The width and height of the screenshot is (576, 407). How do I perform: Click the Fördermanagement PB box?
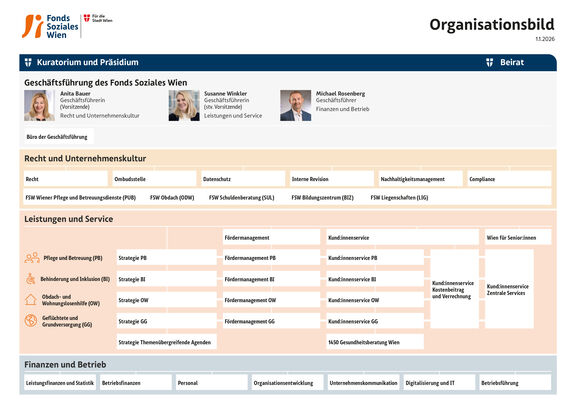(x=271, y=258)
